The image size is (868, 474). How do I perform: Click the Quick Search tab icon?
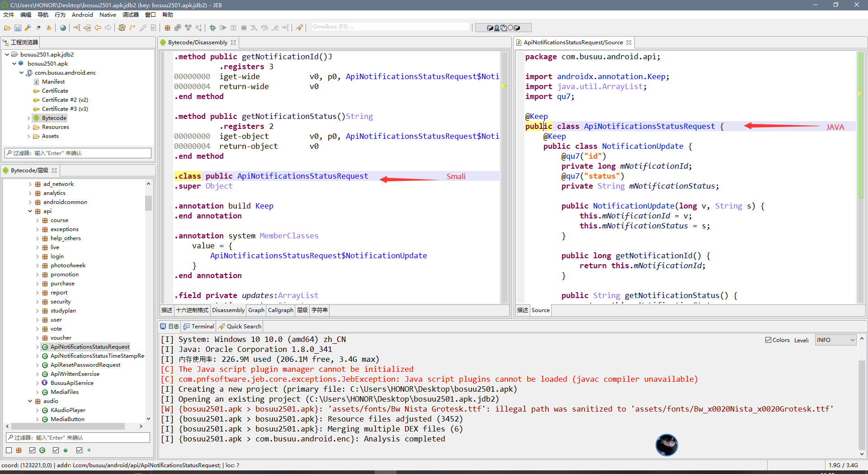coord(222,327)
